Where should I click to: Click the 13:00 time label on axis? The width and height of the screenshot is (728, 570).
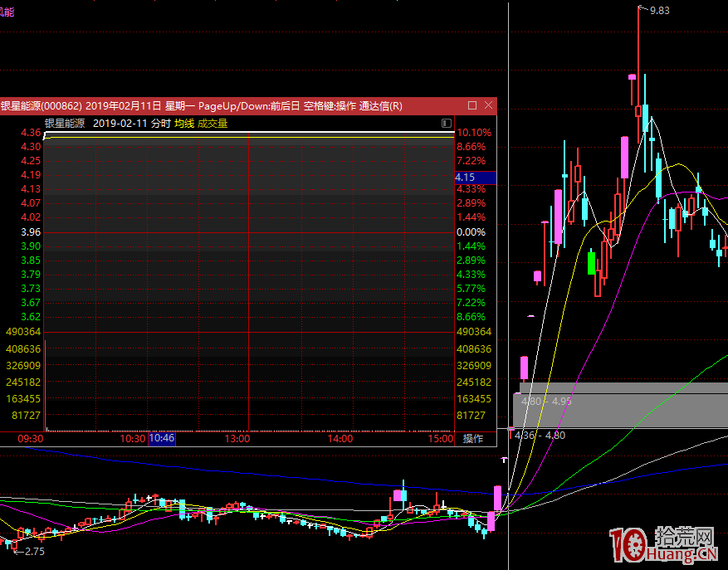tap(237, 439)
